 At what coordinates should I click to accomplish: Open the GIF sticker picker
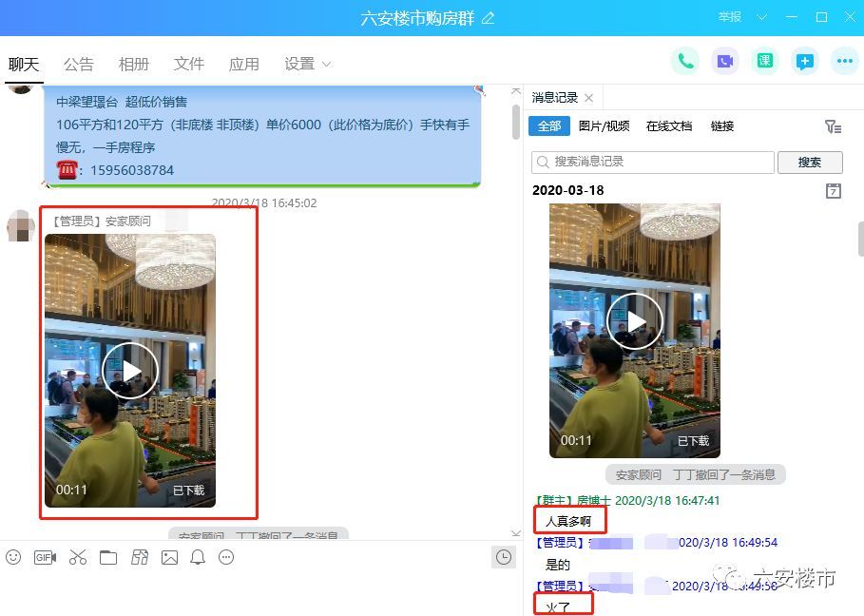[46, 558]
